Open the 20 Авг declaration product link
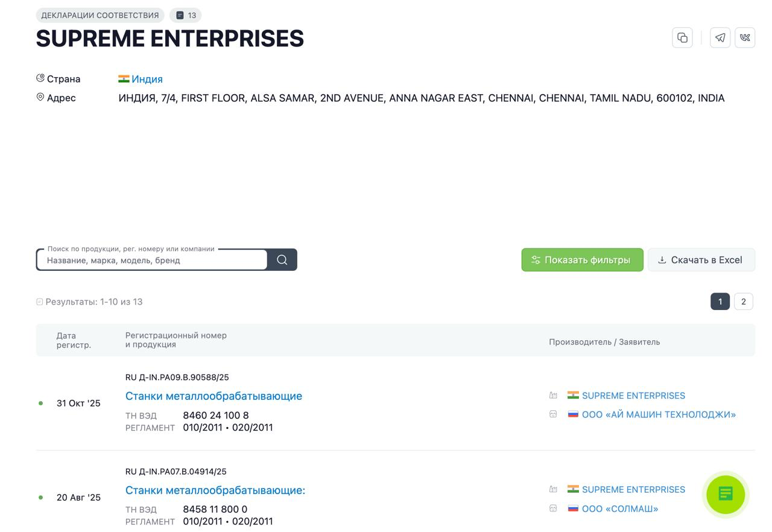The width and height of the screenshot is (772, 532). [x=215, y=490]
